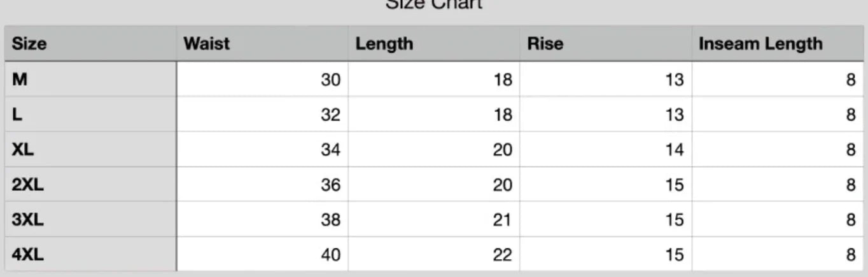868x277 pixels.
Task: Click the Size column header
Action: 30,44
